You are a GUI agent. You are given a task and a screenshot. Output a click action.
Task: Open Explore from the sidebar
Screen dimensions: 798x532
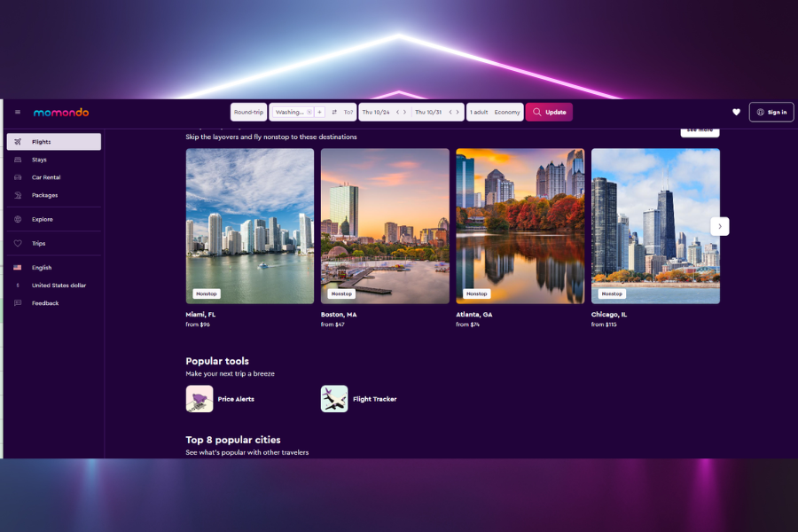pyautogui.click(x=42, y=219)
